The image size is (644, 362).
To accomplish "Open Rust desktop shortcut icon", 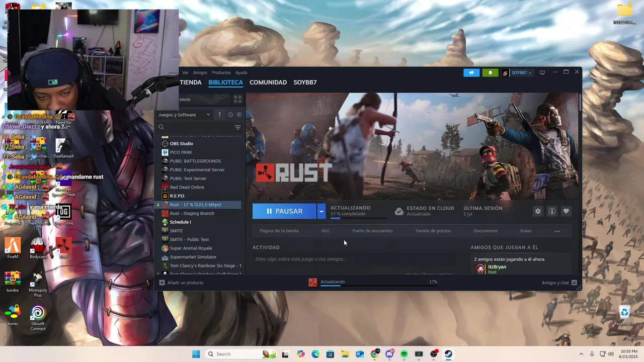I will click(63, 248).
